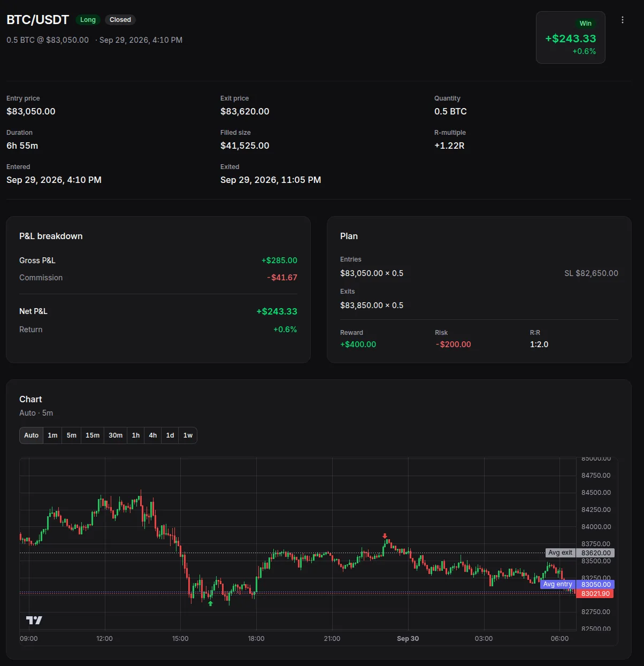Click the TradingView logo on chart
The height and width of the screenshot is (666, 644).
pyautogui.click(x=34, y=620)
